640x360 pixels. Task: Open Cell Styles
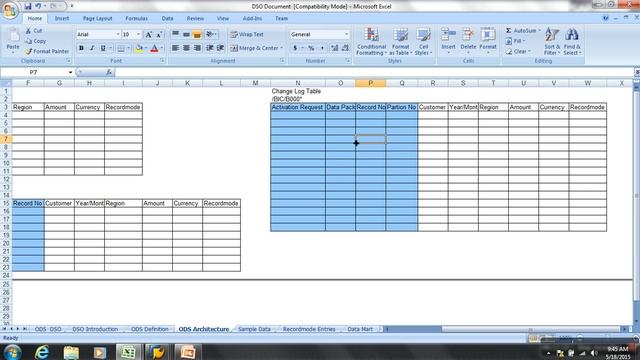click(x=423, y=42)
